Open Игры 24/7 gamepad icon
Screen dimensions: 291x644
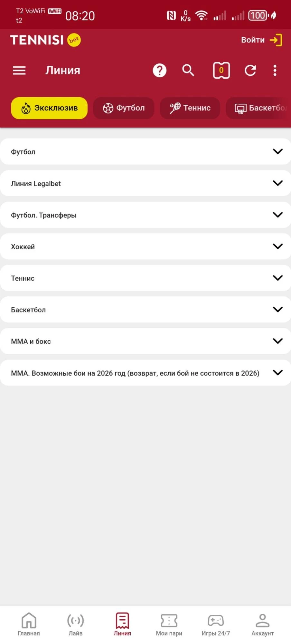(x=216, y=624)
